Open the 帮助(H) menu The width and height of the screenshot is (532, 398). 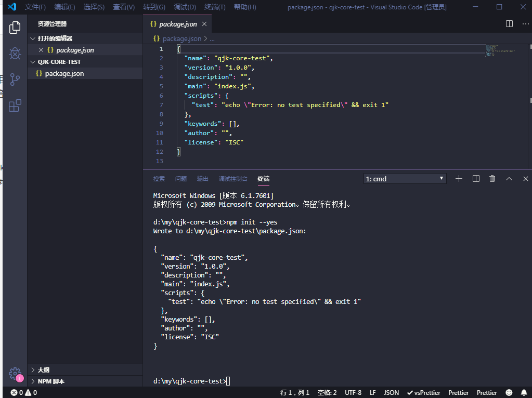(245, 7)
